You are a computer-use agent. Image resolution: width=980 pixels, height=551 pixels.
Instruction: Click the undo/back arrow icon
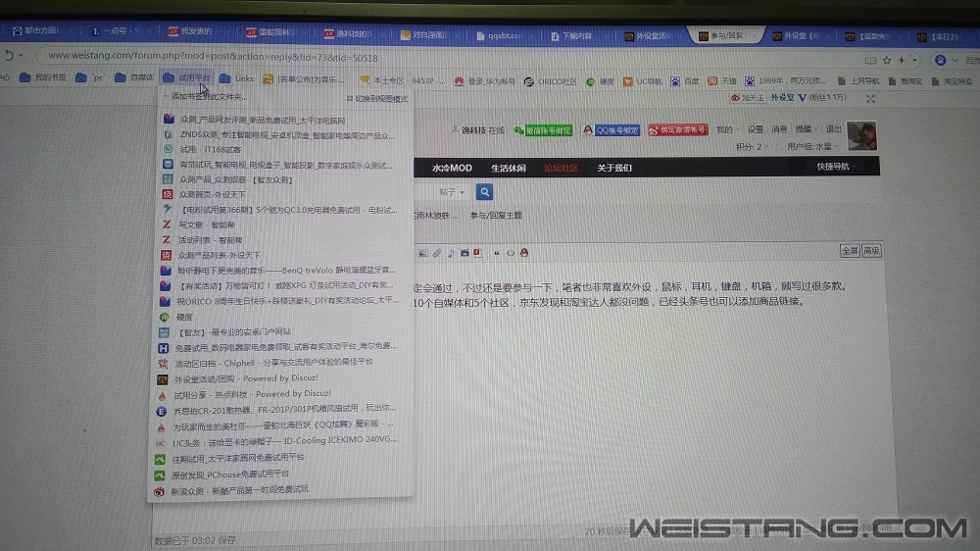pos(9,56)
